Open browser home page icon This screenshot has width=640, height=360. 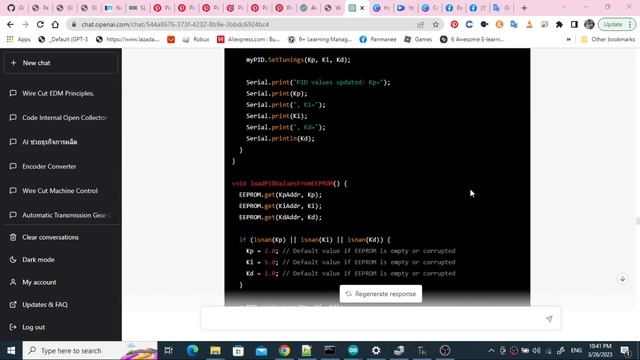[x=55, y=24]
